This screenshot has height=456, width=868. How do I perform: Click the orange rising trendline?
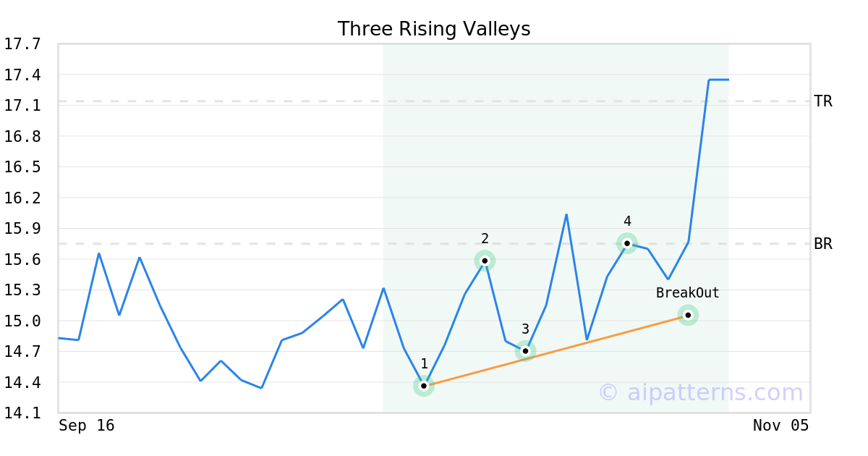click(x=557, y=350)
